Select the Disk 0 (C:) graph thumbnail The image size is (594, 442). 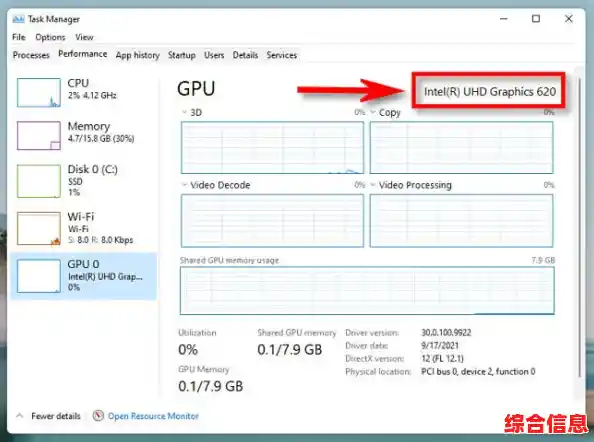point(39,181)
